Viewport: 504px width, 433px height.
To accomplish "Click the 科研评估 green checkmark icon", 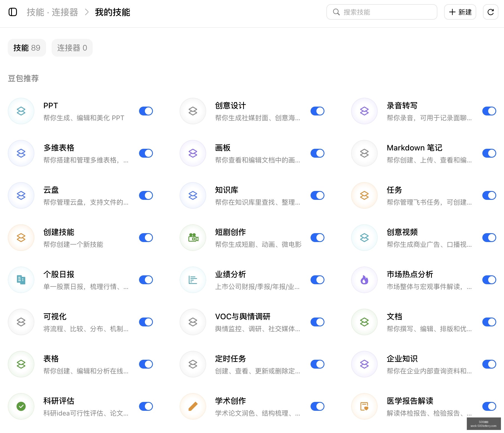I will point(21,406).
